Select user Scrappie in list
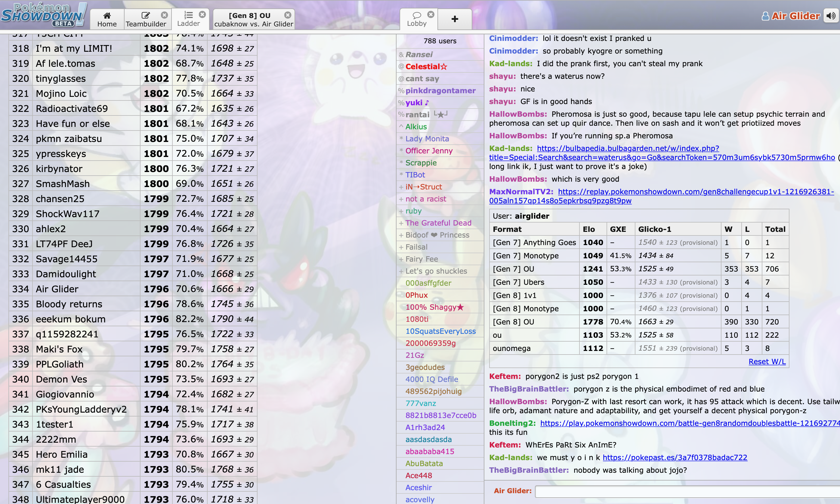 coord(440,163)
